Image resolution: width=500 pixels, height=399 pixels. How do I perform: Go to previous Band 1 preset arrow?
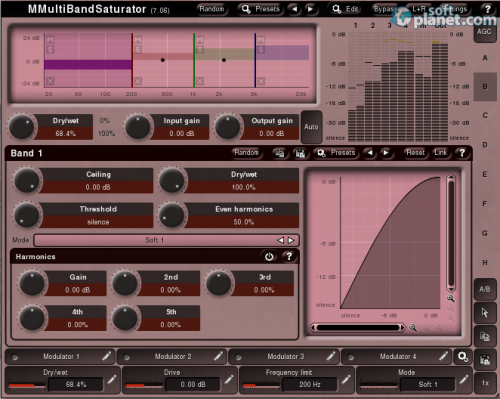pos(370,153)
